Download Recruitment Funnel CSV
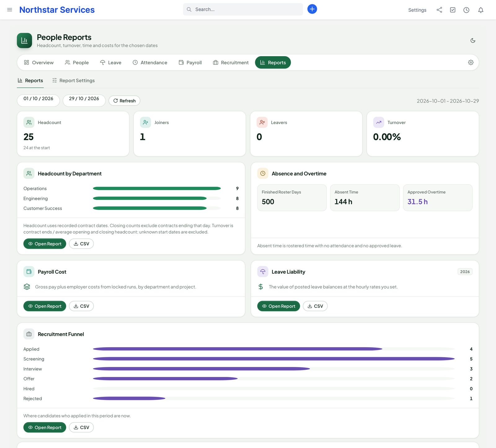This screenshot has width=496, height=448. point(81,428)
